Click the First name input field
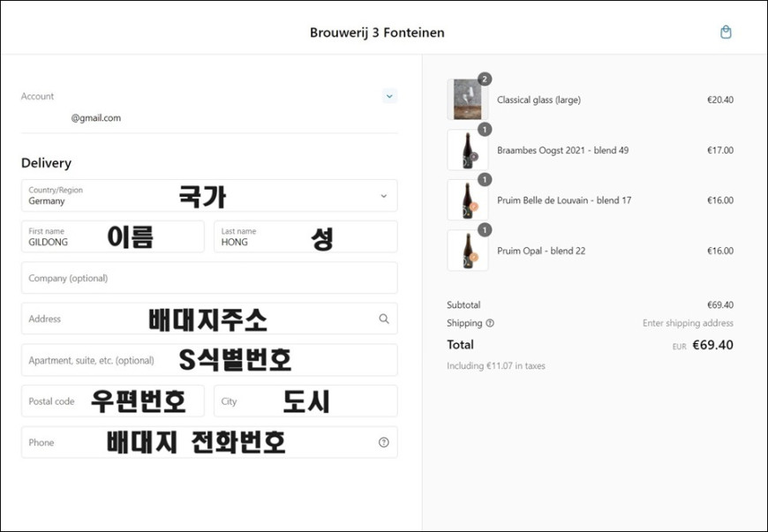Viewport: 768px width, 532px height. [x=113, y=236]
